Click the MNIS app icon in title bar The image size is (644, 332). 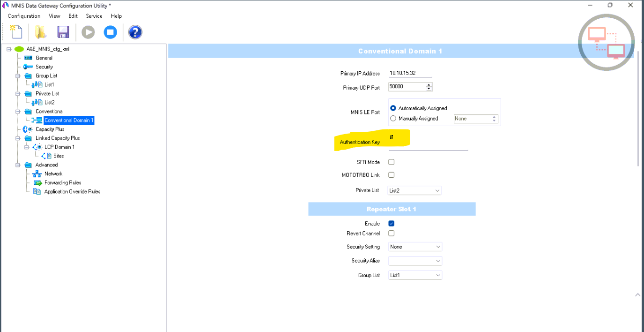[x=6, y=6]
